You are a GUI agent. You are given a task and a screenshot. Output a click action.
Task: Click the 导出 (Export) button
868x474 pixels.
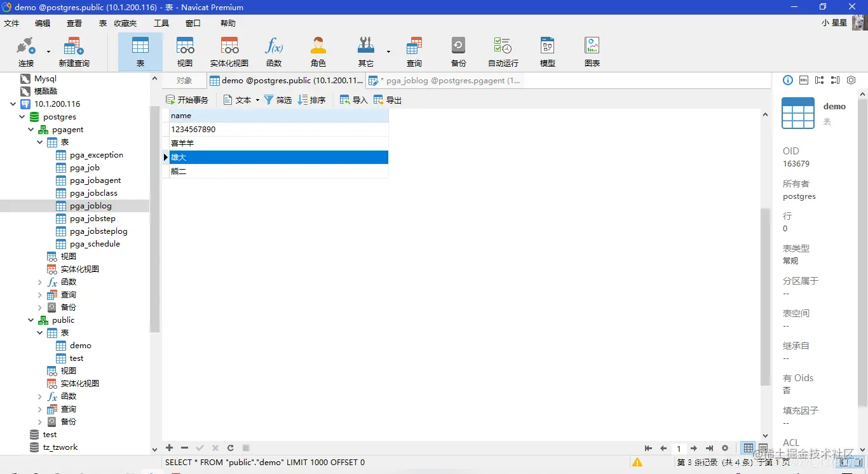tap(388, 100)
